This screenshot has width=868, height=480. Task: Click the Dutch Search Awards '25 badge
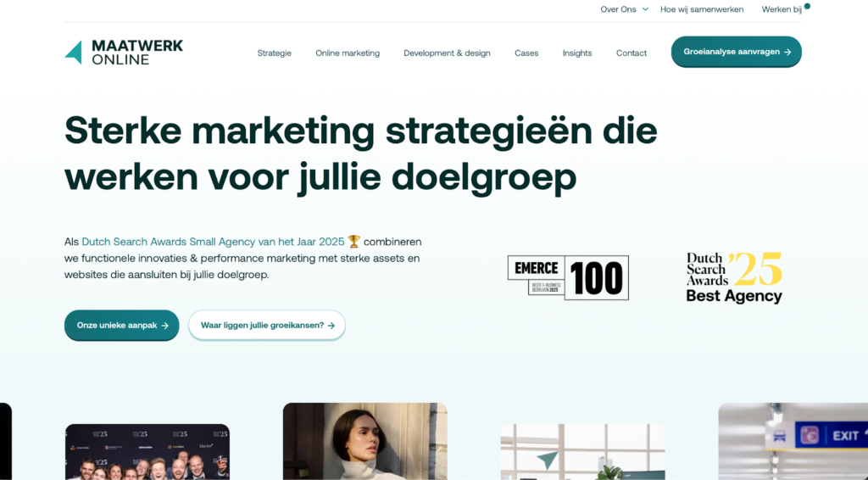click(x=734, y=277)
